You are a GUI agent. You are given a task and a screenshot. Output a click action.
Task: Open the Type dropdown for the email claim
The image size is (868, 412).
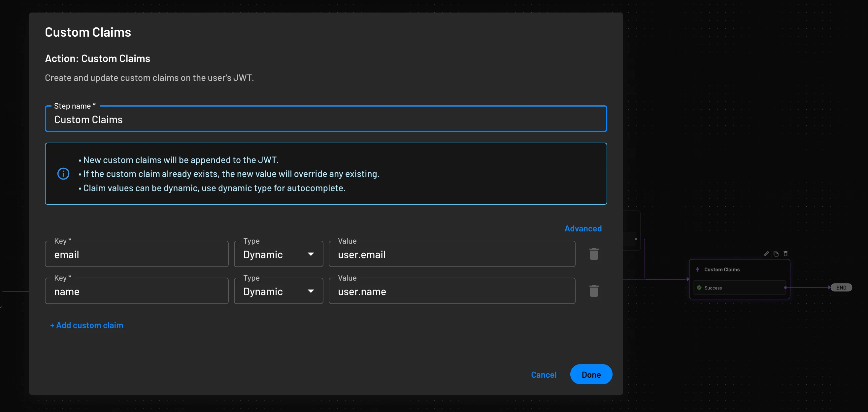click(x=311, y=254)
